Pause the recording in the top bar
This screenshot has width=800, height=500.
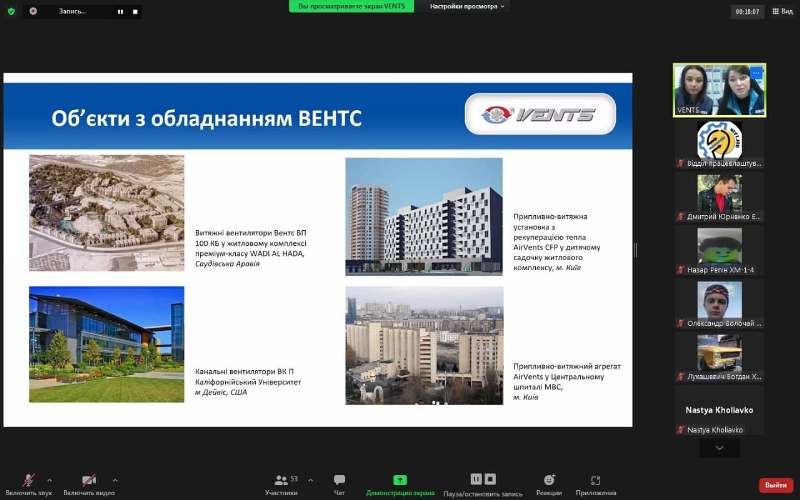pos(120,12)
